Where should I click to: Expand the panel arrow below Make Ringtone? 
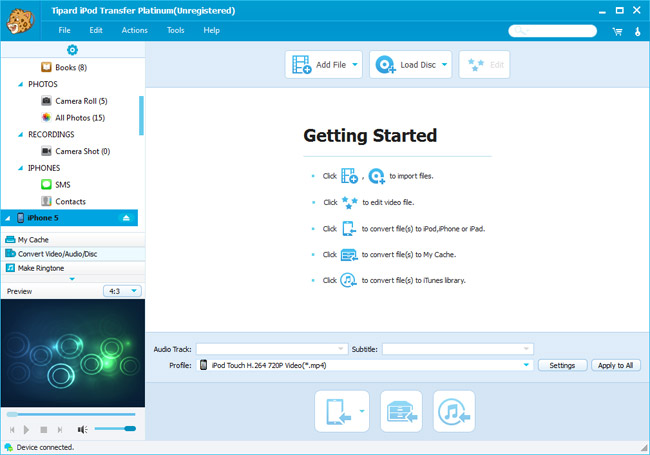pos(72,279)
